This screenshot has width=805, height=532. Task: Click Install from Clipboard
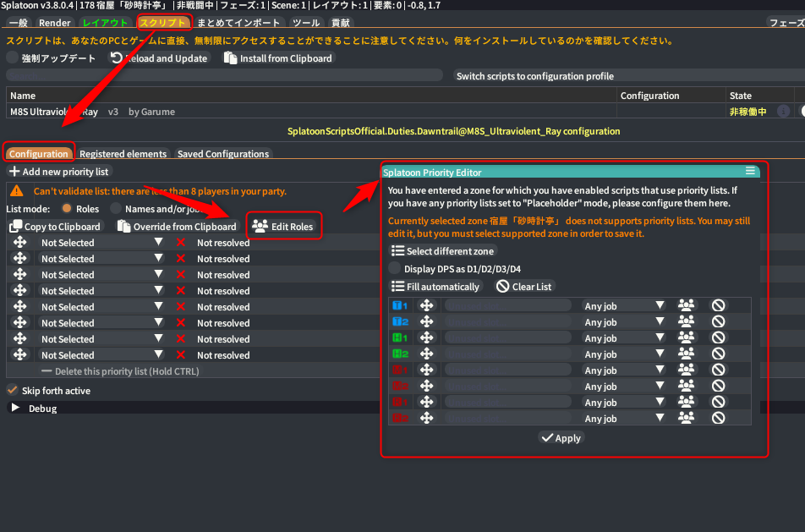278,58
